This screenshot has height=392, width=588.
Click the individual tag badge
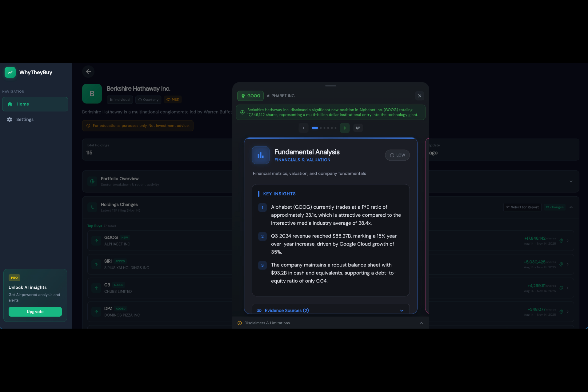[x=120, y=100]
